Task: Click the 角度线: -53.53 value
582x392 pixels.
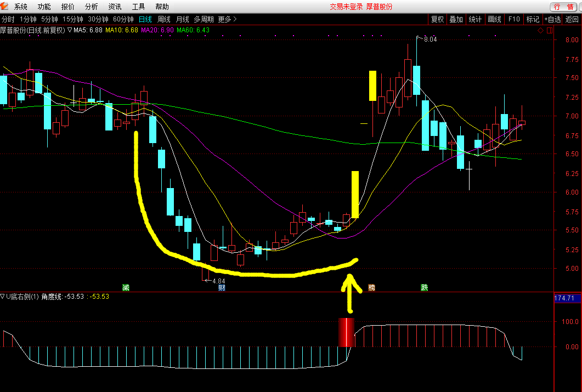Action: [63, 297]
